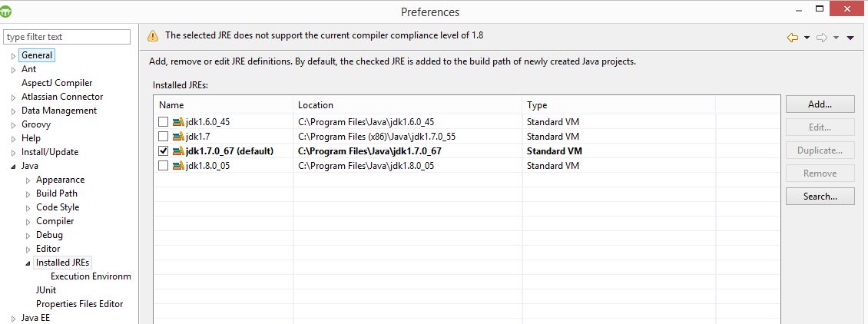Expand the Editor subnode
Image resolution: width=868 pixels, height=324 pixels.
(x=28, y=250)
